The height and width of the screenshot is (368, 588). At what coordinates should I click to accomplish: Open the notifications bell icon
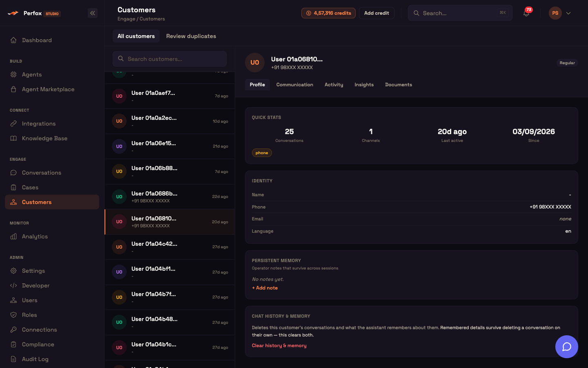tap(526, 13)
